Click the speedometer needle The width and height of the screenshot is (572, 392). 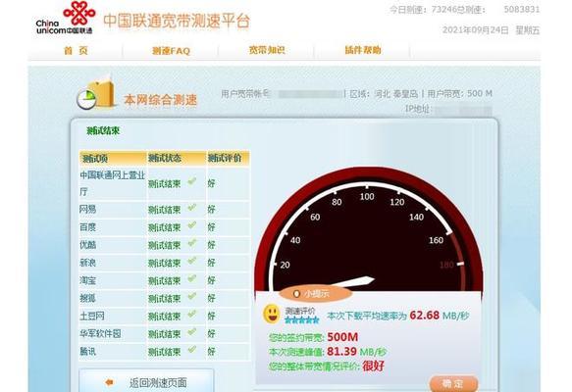352,282
